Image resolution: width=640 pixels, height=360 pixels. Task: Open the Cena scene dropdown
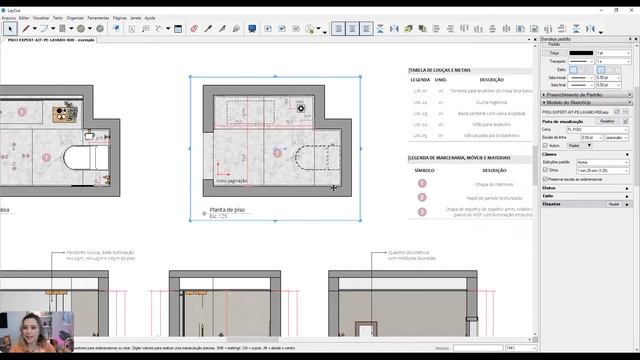(598, 129)
